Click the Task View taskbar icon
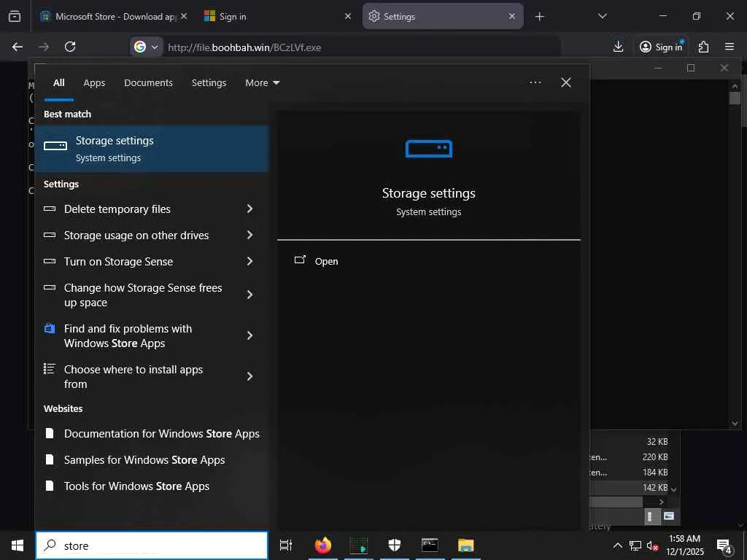The width and height of the screenshot is (747, 560). pos(286,545)
